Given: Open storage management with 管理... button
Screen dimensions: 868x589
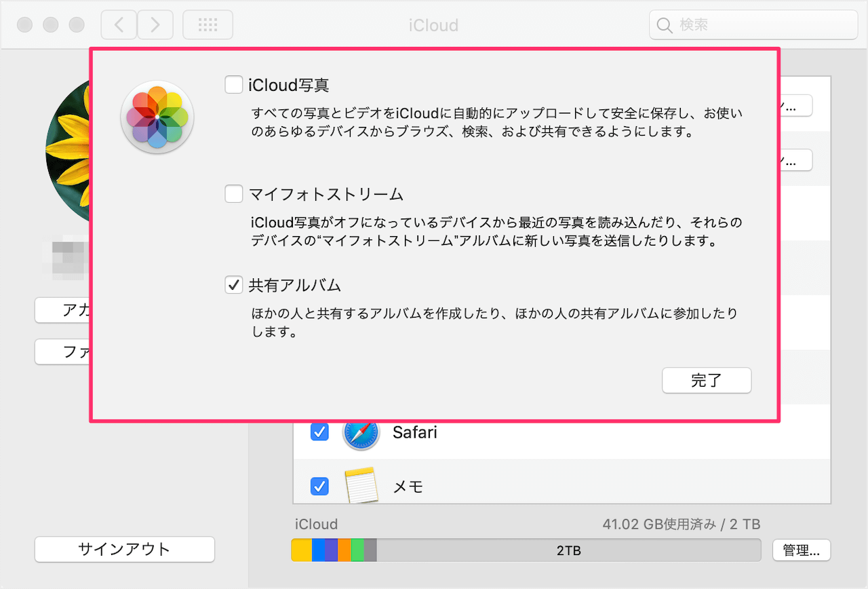Looking at the screenshot, I should click(802, 550).
